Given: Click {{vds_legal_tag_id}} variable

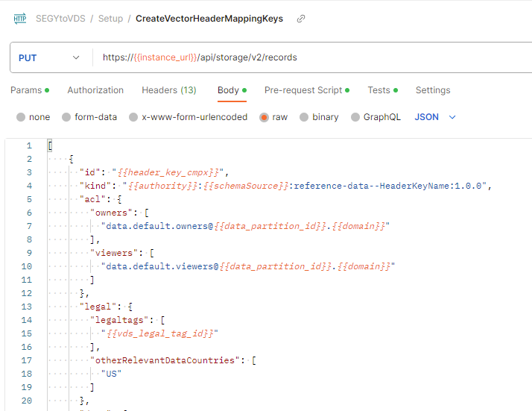Looking at the screenshot, I should click(x=159, y=333).
